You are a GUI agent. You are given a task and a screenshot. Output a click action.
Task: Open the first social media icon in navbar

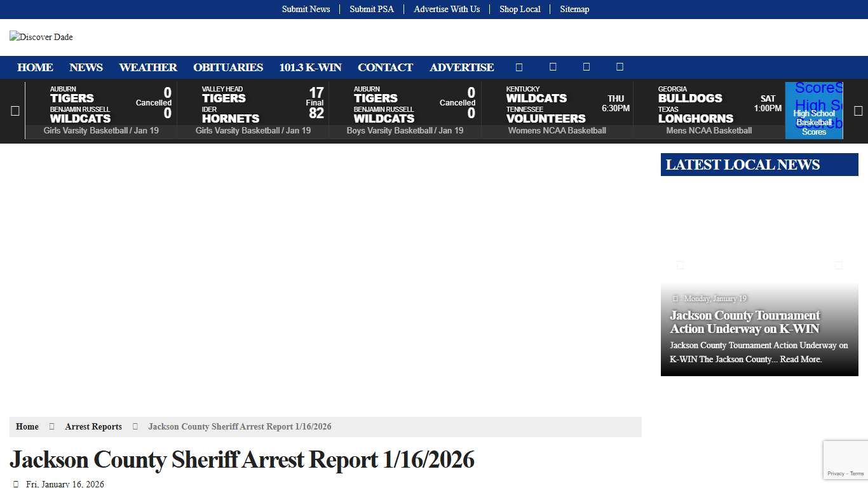[x=519, y=67]
